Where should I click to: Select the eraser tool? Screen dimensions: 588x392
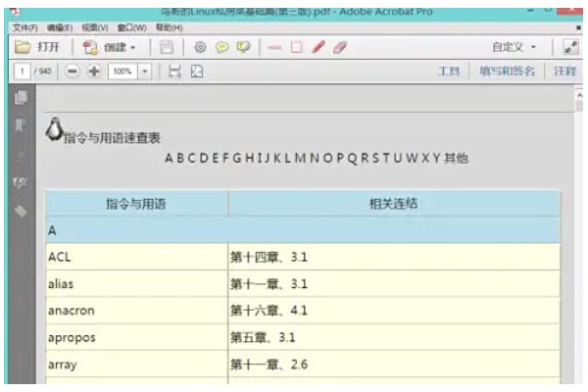340,48
